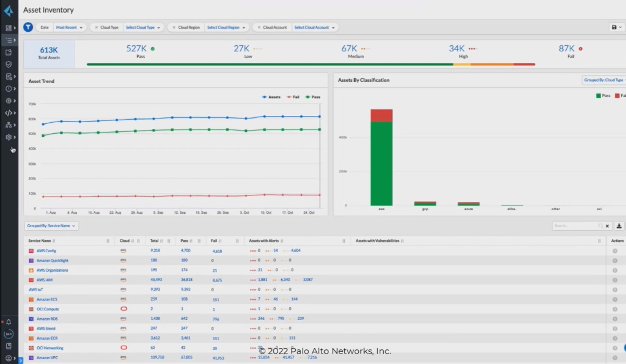The width and height of the screenshot is (626, 364).
Task: Open the Network topology sidebar icon
Action: pyautogui.click(x=9, y=125)
